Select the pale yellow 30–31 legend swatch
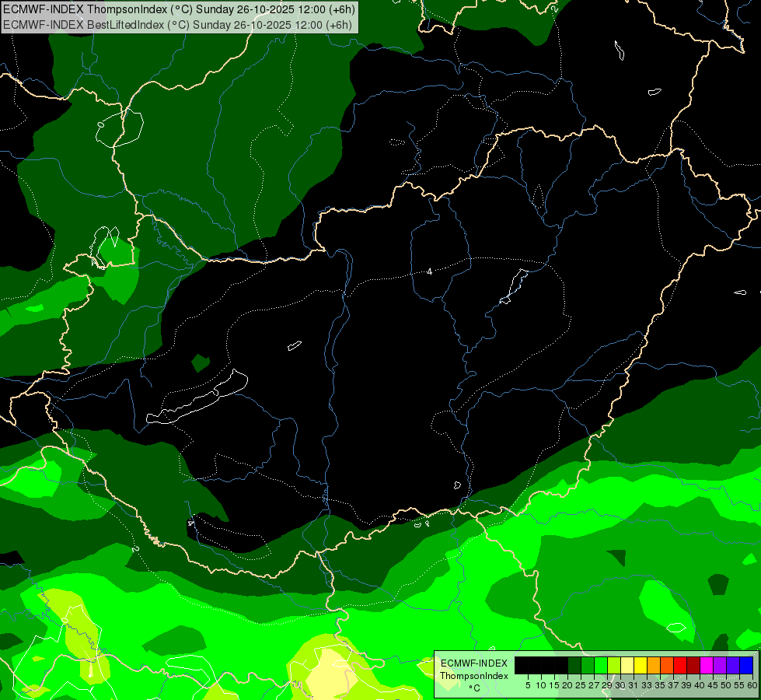The image size is (761, 700). click(627, 665)
